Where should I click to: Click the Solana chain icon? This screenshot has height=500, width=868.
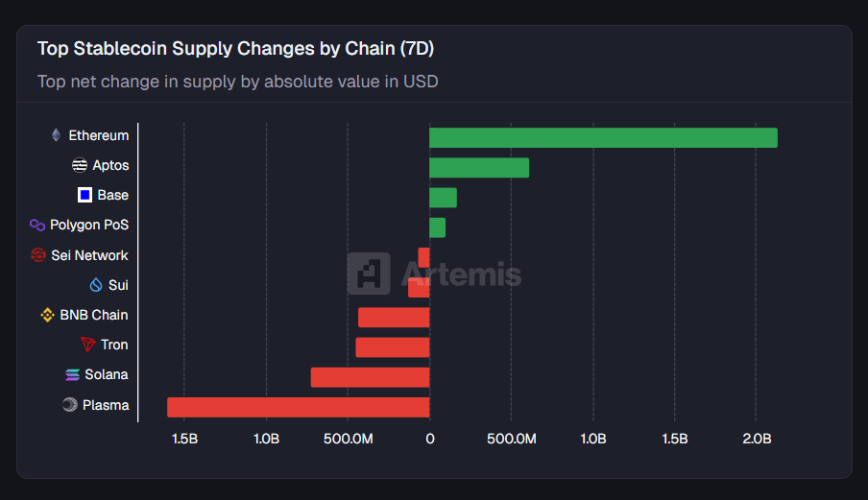tap(72, 374)
